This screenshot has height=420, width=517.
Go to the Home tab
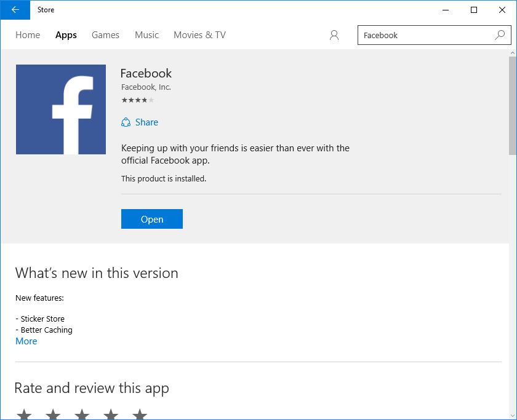[28, 35]
